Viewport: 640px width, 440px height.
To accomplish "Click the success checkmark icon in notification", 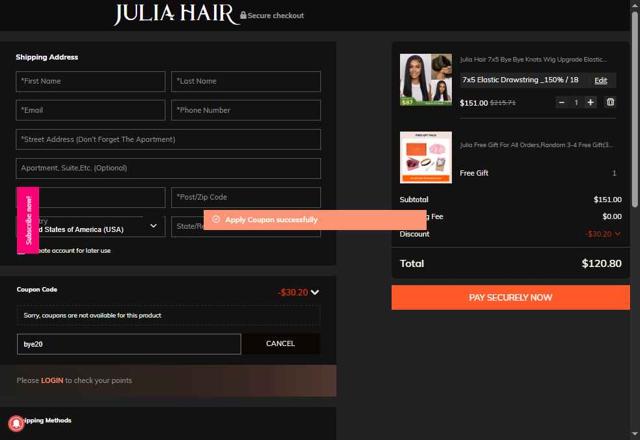I will [216, 220].
